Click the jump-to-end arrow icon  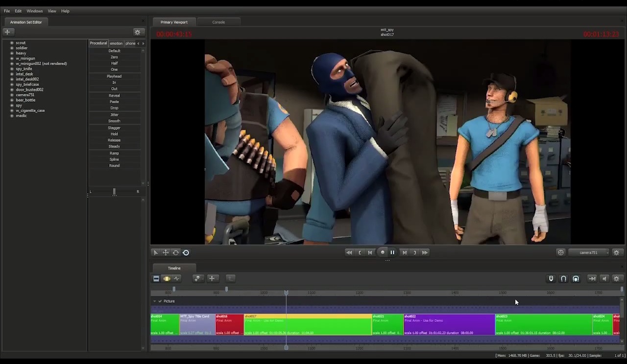click(592, 278)
